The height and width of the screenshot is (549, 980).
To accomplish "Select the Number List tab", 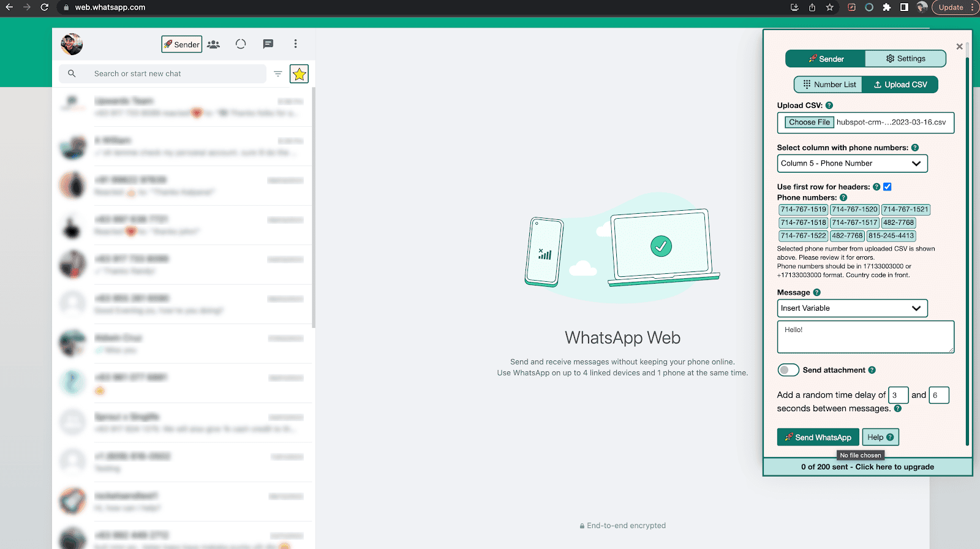I will pos(829,85).
